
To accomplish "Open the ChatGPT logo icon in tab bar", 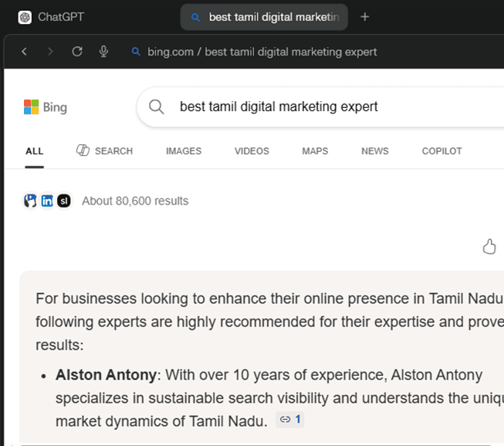I will click(25, 17).
